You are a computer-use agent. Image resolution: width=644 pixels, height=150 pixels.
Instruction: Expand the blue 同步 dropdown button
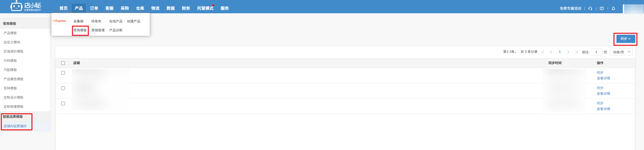[x=625, y=39]
